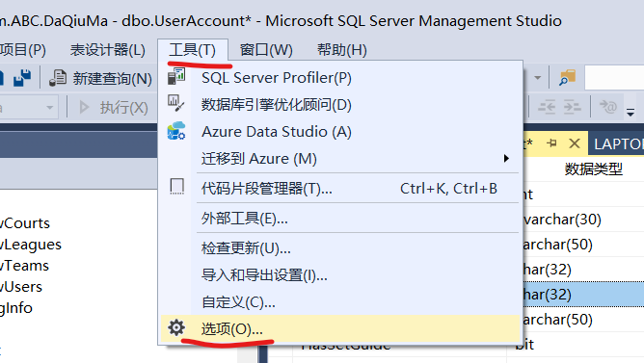Click the gear icon beside 选项(O)

(x=176, y=327)
